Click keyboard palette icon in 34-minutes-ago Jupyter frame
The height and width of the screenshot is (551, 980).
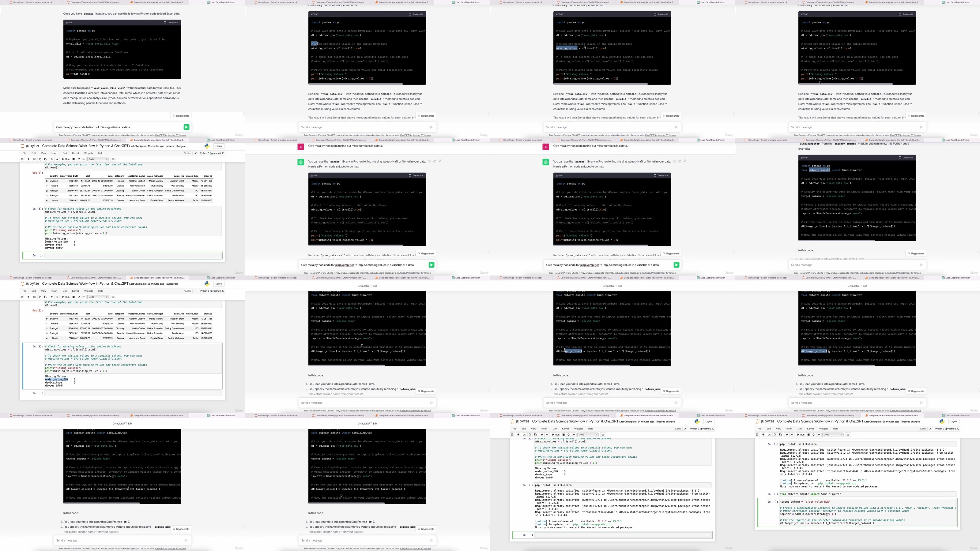(x=603, y=435)
